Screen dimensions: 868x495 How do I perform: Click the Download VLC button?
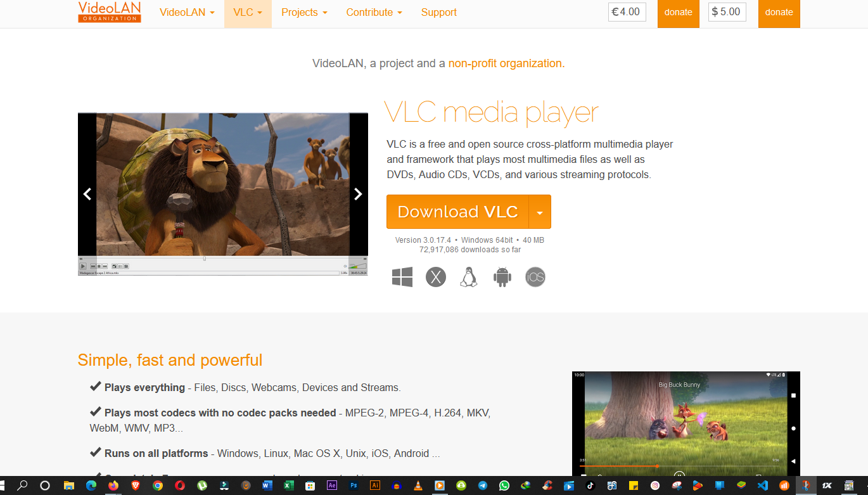457,212
